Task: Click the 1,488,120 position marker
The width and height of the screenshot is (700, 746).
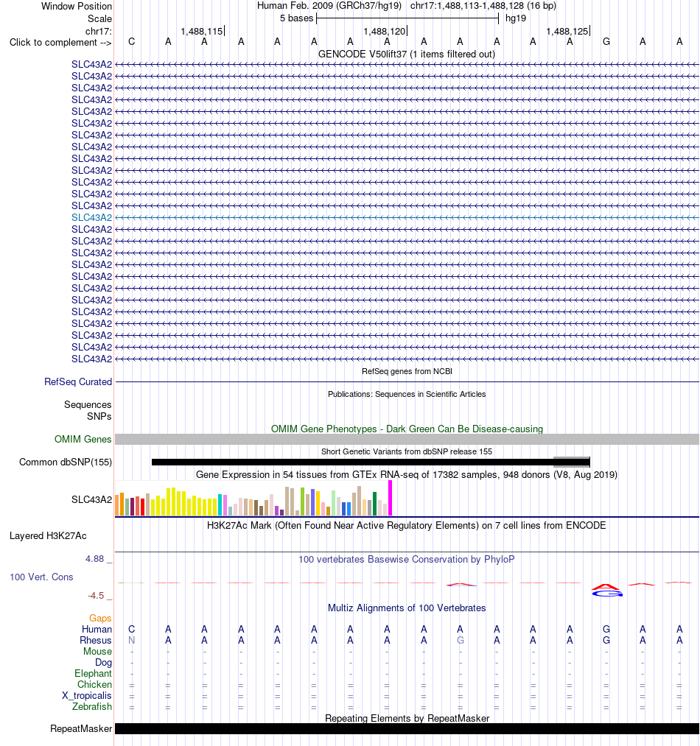Action: coord(385,32)
